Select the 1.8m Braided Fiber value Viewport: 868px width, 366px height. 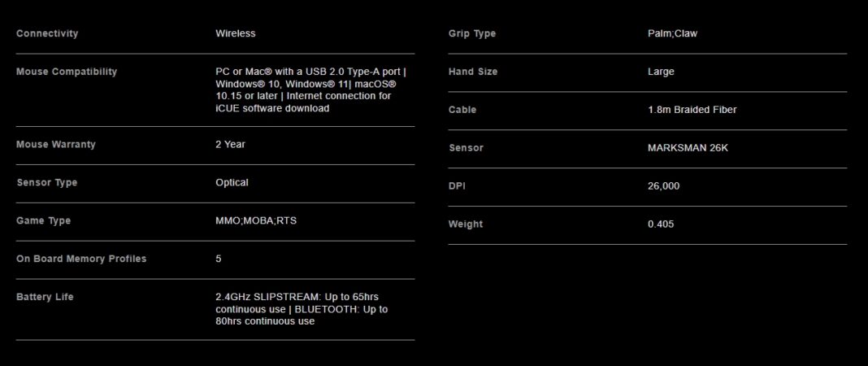(692, 110)
